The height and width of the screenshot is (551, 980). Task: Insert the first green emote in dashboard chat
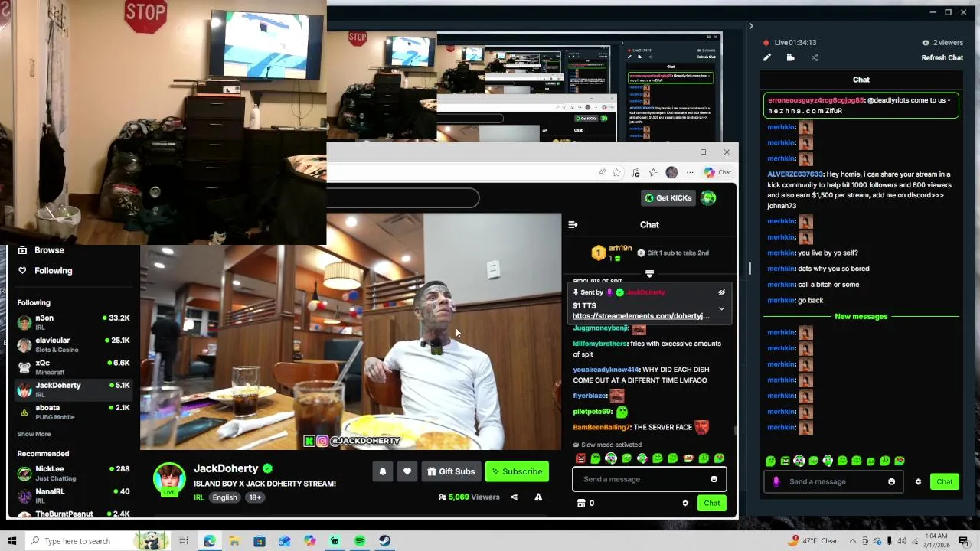tap(770, 461)
